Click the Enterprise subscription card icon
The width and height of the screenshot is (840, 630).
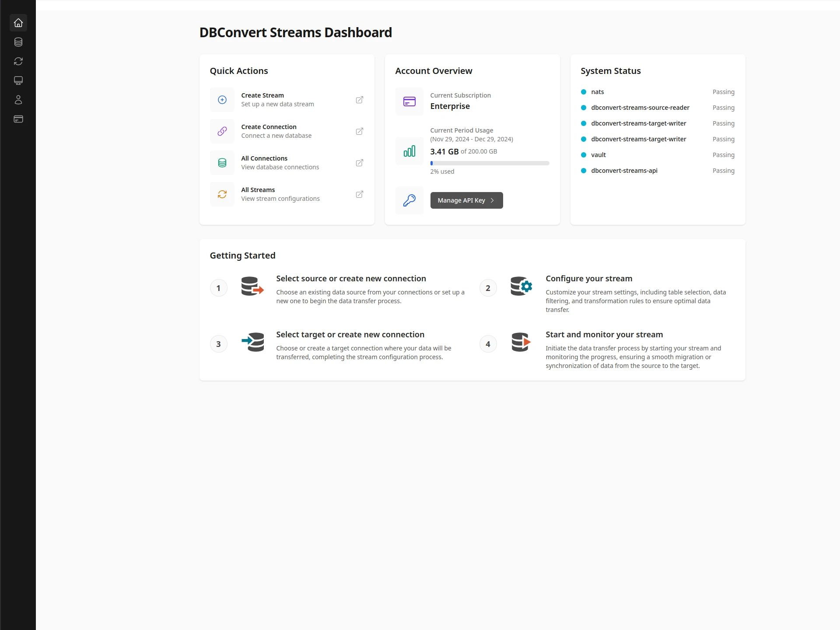[x=409, y=101]
